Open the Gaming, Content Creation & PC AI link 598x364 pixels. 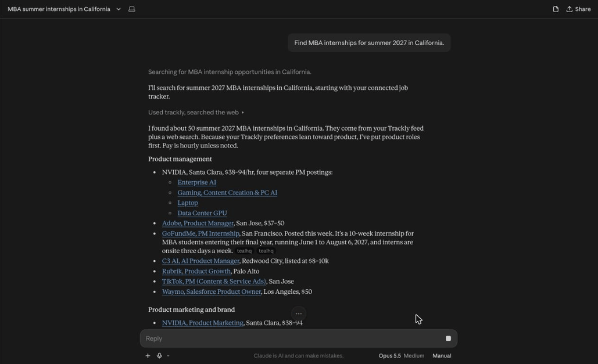[x=227, y=193]
